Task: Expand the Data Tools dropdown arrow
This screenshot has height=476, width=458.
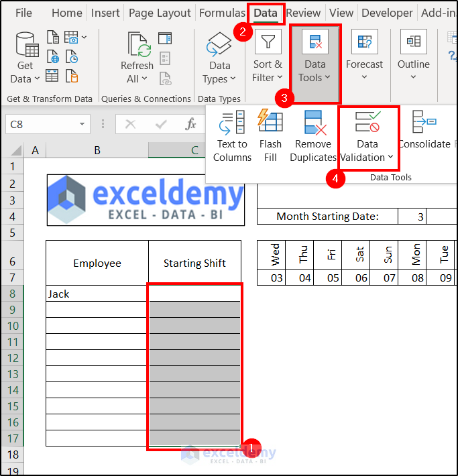Action: pyautogui.click(x=327, y=77)
